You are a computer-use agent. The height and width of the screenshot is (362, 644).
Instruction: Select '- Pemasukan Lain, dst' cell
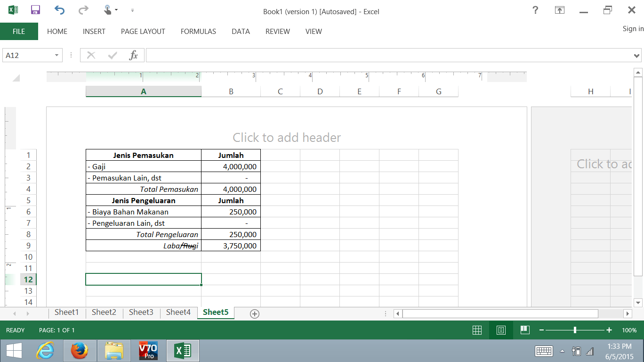(x=144, y=178)
